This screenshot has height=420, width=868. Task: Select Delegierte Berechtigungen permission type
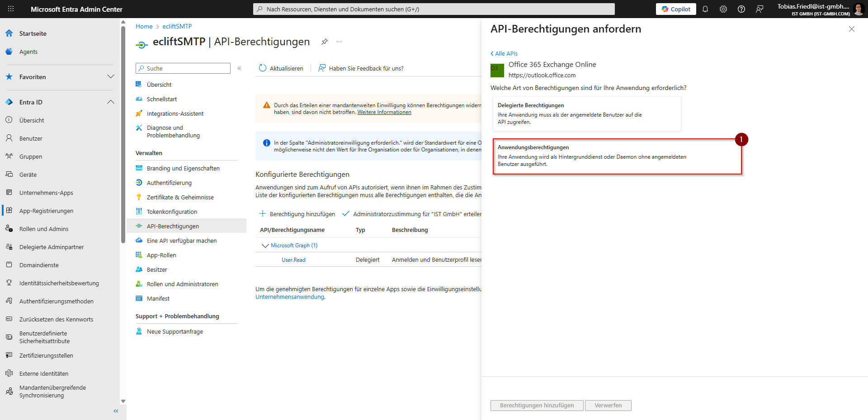click(586, 113)
